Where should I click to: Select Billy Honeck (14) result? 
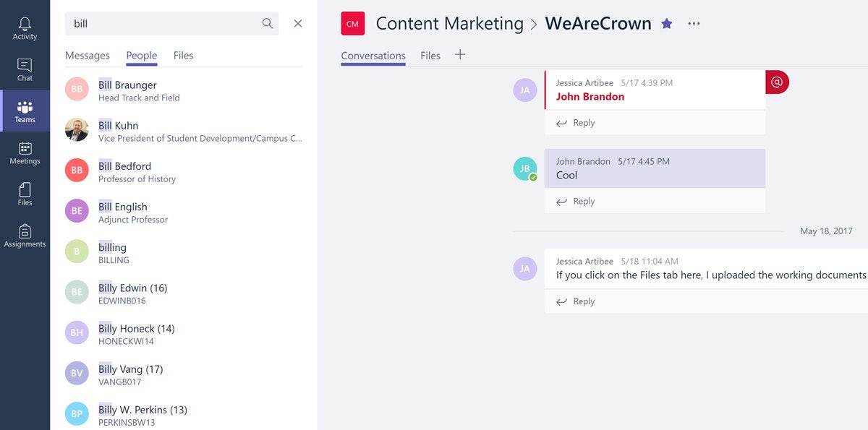[x=184, y=333]
